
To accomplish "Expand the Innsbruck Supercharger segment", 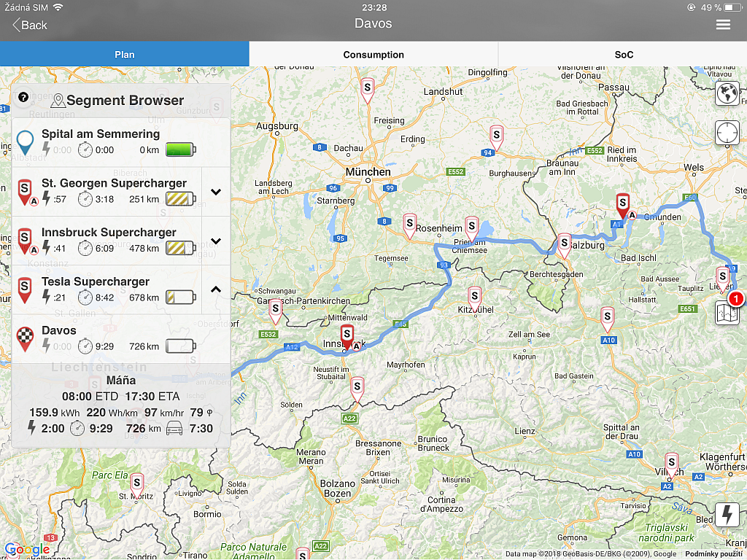I will [x=216, y=241].
